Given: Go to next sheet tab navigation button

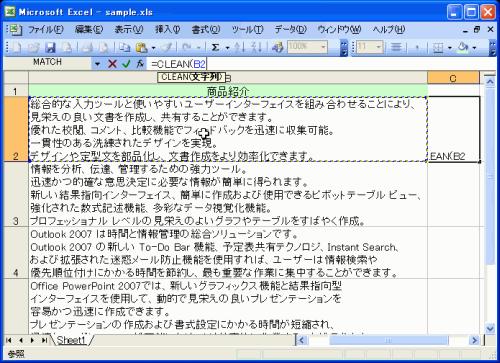Looking at the screenshot, I should 32,340.
